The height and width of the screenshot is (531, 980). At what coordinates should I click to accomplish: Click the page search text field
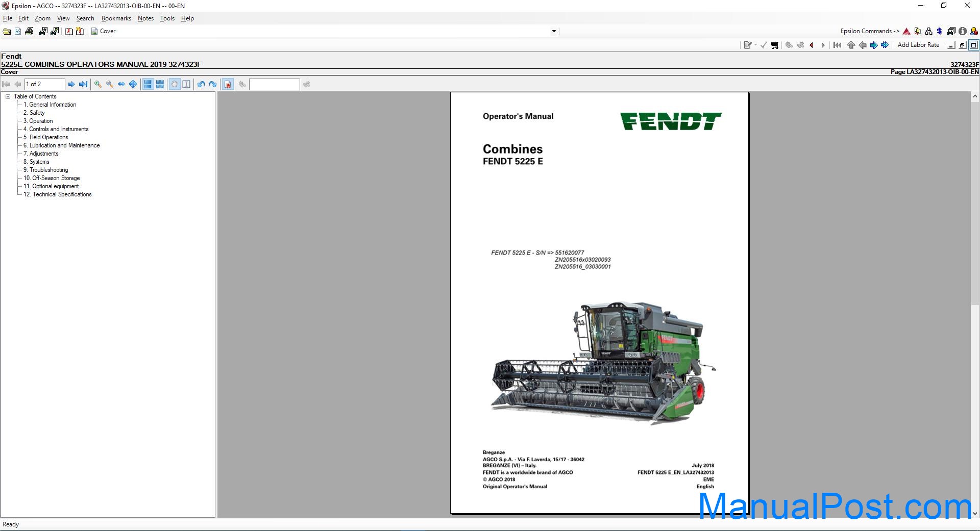[x=275, y=84]
